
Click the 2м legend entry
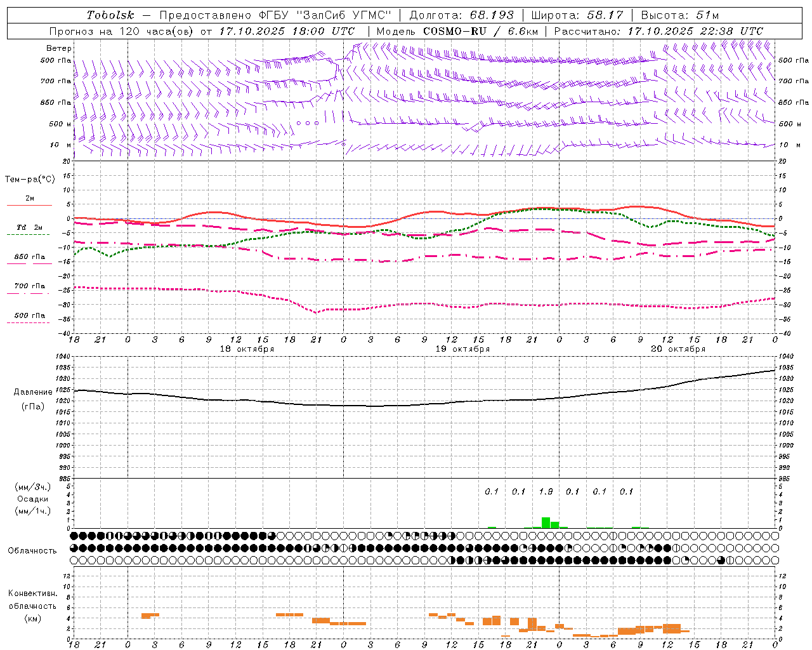pyautogui.click(x=30, y=199)
